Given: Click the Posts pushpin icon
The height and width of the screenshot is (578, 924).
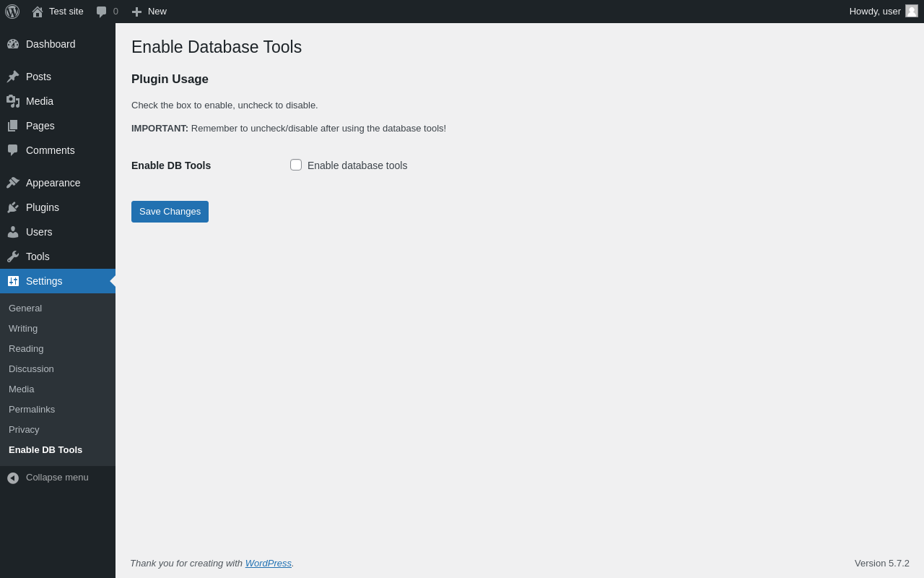Looking at the screenshot, I should pyautogui.click(x=13, y=77).
